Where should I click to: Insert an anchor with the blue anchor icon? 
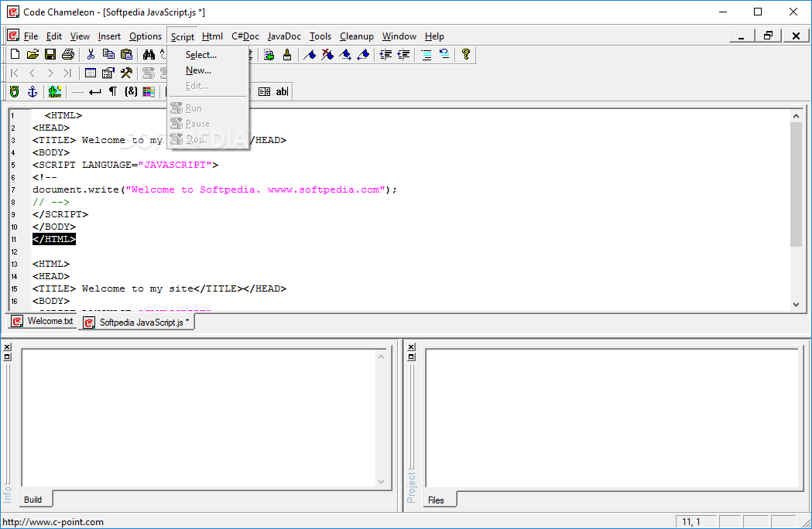point(32,91)
